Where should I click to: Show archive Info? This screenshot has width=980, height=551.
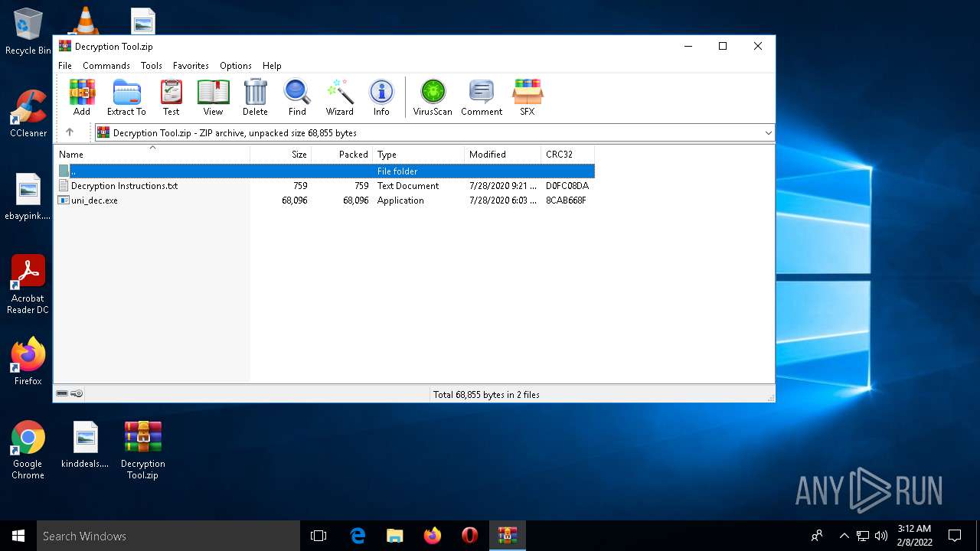tap(381, 97)
